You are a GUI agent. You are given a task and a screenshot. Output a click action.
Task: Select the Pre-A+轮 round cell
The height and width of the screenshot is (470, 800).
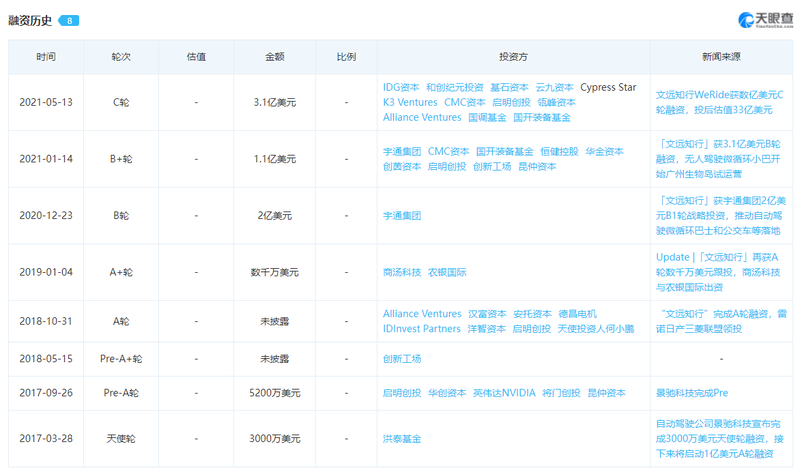tap(121, 359)
